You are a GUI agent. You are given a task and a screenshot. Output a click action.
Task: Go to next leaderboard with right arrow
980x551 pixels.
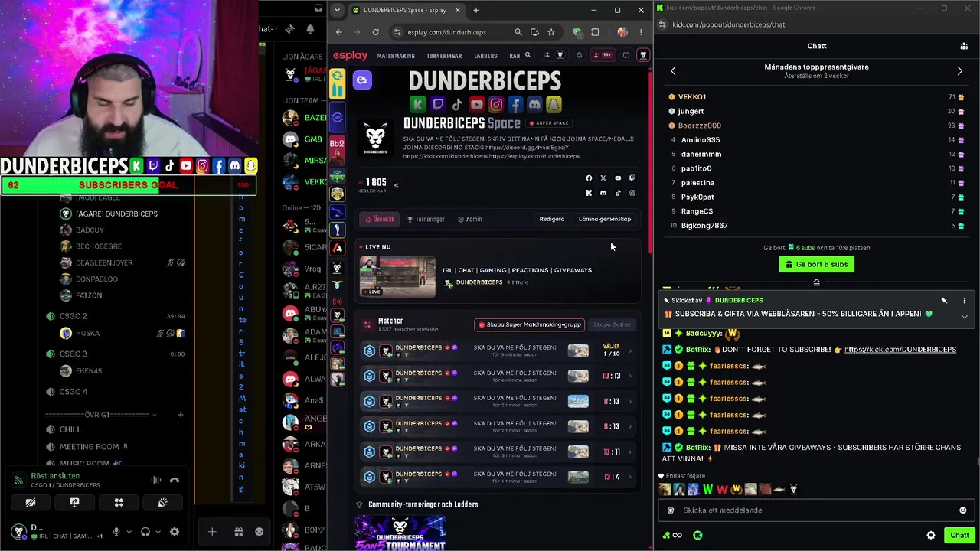click(x=960, y=71)
